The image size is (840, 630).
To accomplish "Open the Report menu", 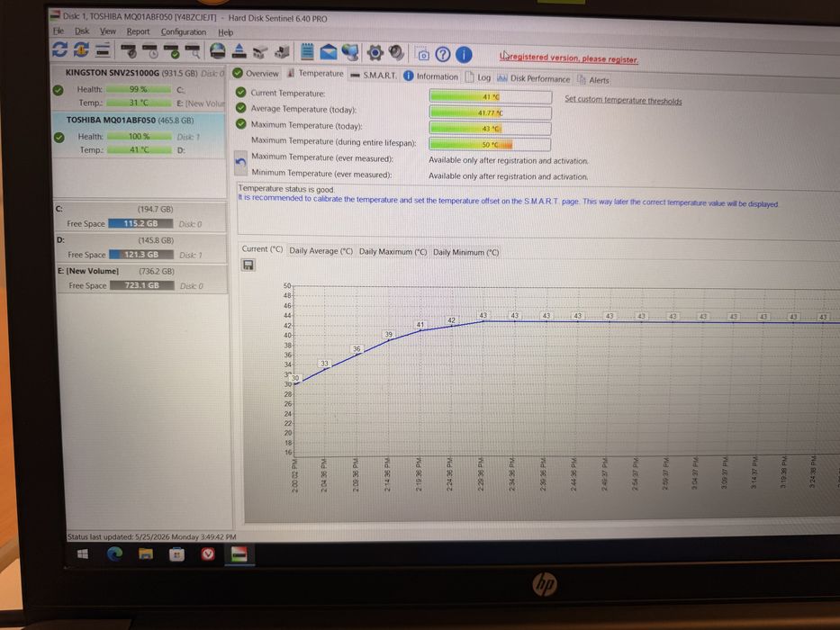I will (x=138, y=31).
